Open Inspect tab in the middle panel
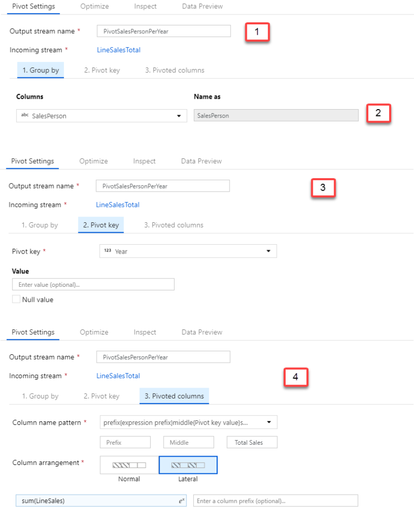 [x=144, y=161]
